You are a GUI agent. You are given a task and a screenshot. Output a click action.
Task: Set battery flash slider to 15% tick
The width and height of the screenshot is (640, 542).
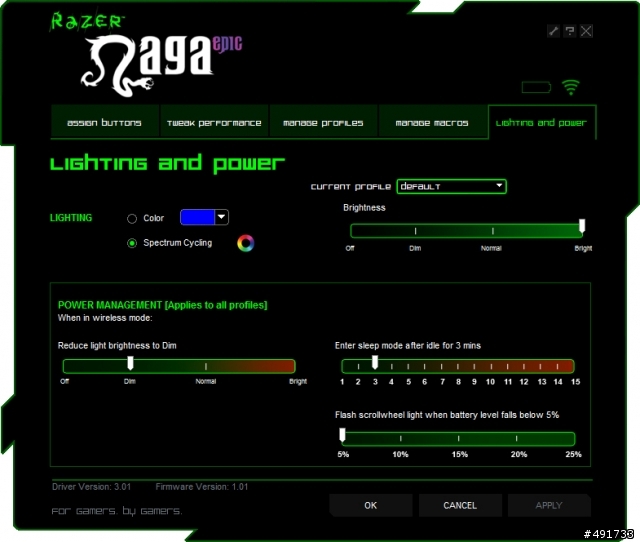pyautogui.click(x=459, y=438)
